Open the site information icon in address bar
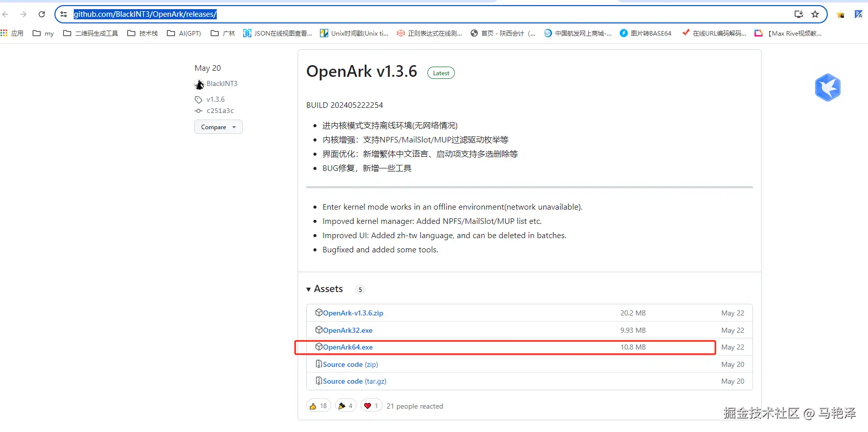868x432 pixels. pyautogui.click(x=64, y=14)
